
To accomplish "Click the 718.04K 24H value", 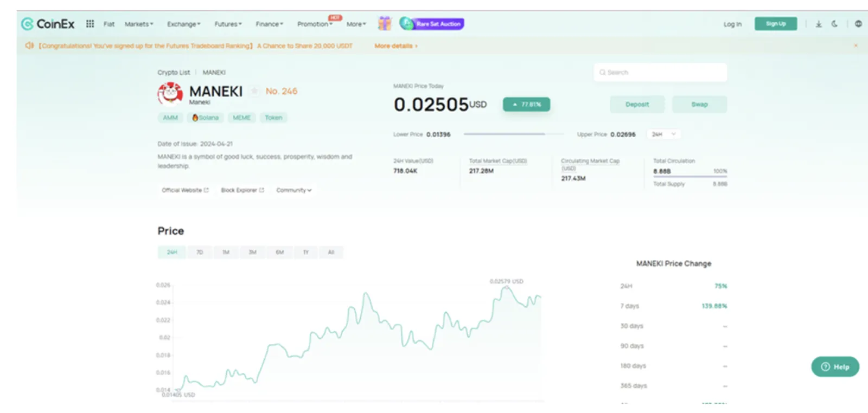I will tap(405, 171).
